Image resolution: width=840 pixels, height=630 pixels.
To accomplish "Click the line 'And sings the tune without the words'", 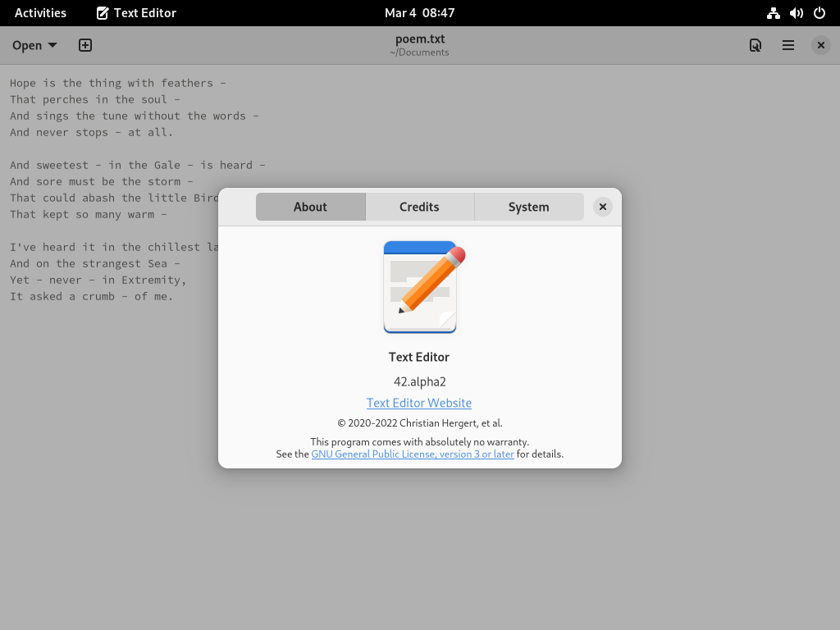I will pos(135,116).
